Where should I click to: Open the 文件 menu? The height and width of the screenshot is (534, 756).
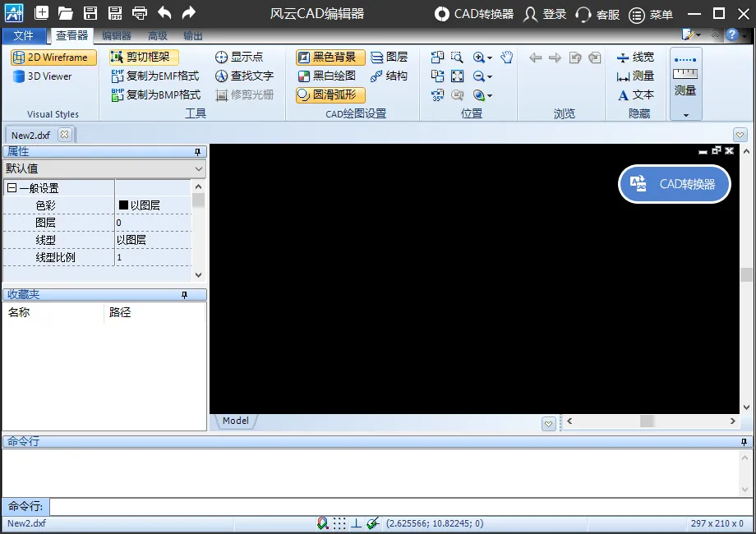pyautogui.click(x=23, y=35)
